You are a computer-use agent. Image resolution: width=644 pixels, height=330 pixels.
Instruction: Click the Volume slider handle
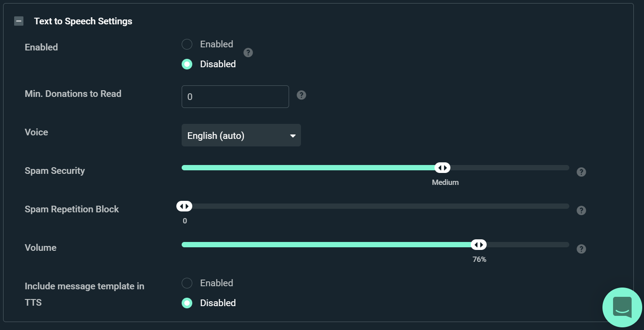pos(479,244)
